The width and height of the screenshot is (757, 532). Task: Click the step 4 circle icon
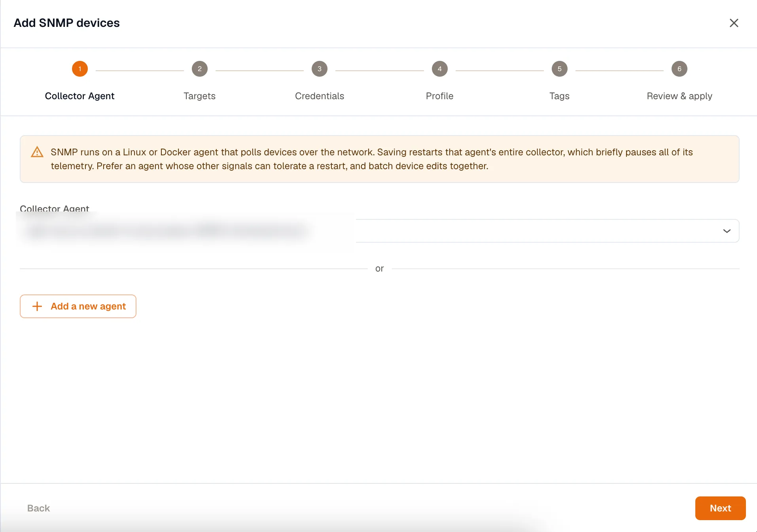(439, 69)
